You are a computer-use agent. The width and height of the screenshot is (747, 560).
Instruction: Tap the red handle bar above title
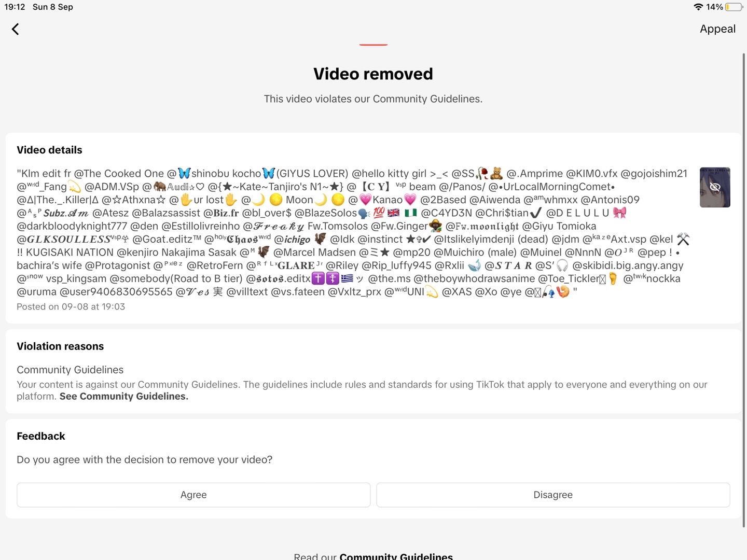374,45
